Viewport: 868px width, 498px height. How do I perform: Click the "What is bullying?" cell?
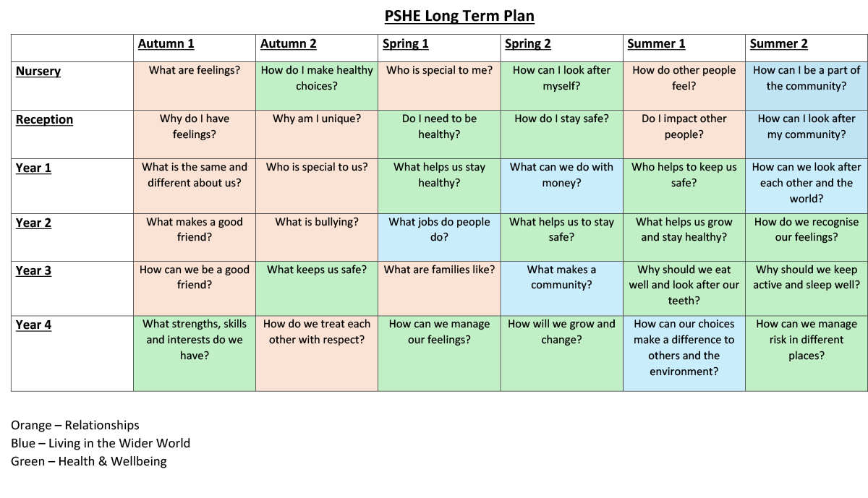pyautogui.click(x=317, y=237)
